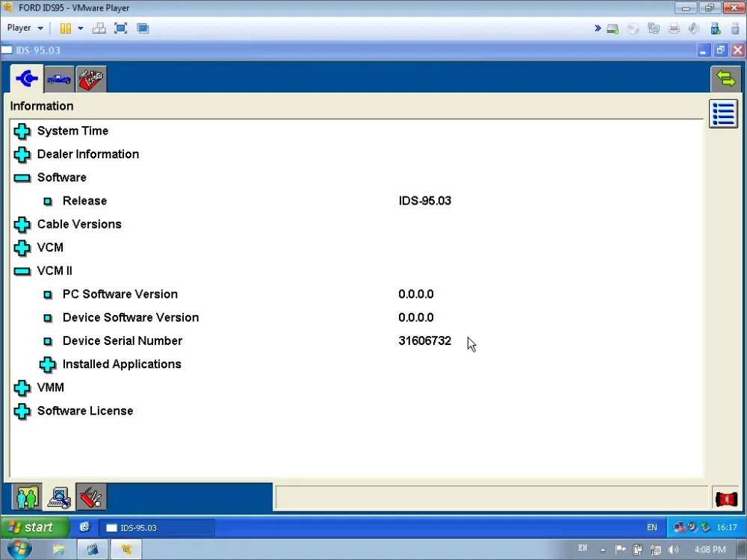Image resolution: width=747 pixels, height=560 pixels.
Task: Show hidden host tray icons
Action: tap(603, 550)
